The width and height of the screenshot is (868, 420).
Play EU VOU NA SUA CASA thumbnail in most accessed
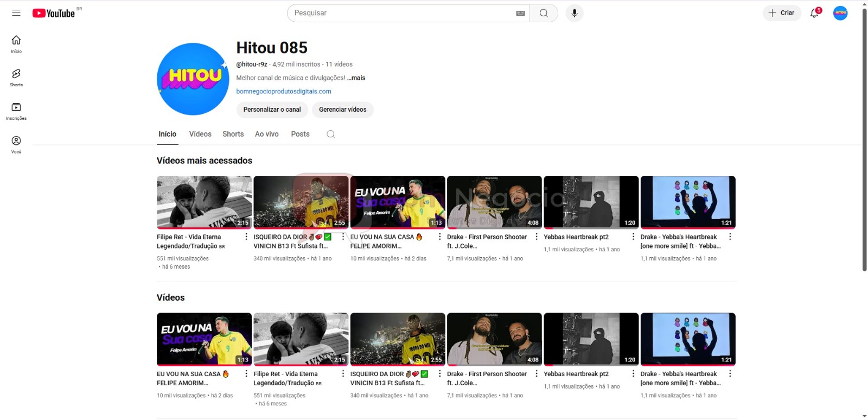click(398, 202)
